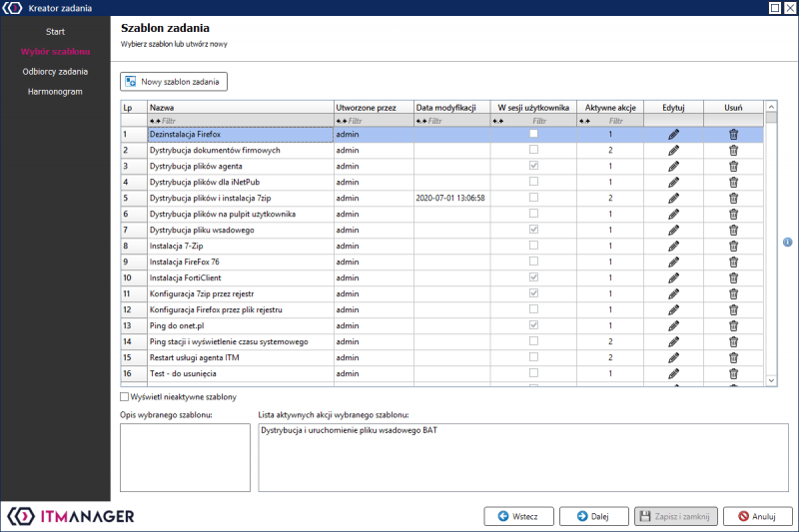Open filter operator for Aktywne akcje column
The width and height of the screenshot is (799, 532).
584,121
